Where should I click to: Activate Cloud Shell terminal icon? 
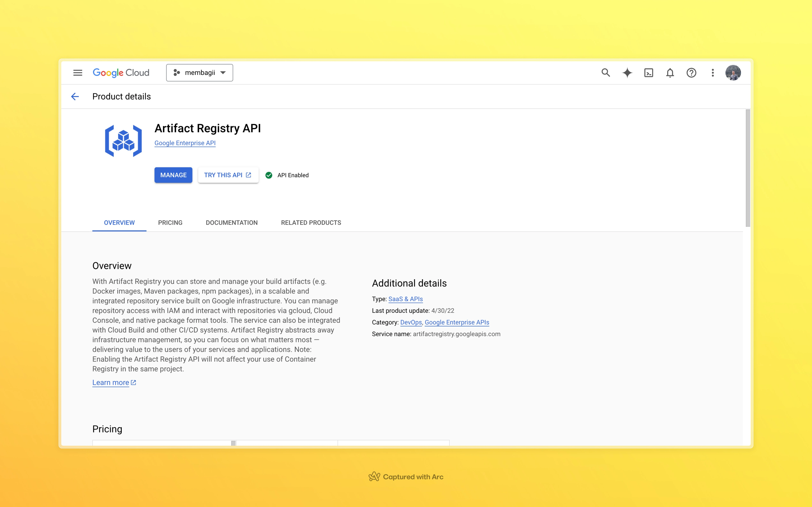[x=648, y=72]
